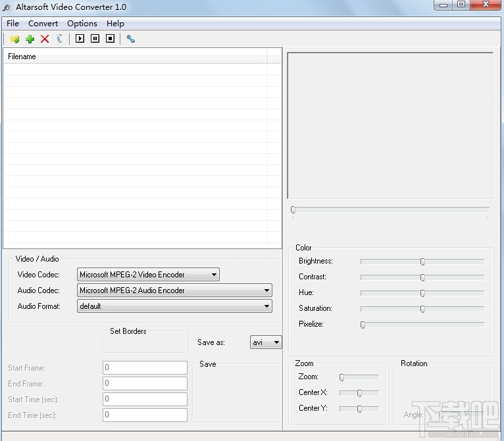The width and height of the screenshot is (504, 441).
Task: Click the video preview seek slider
Action: [x=390, y=210]
